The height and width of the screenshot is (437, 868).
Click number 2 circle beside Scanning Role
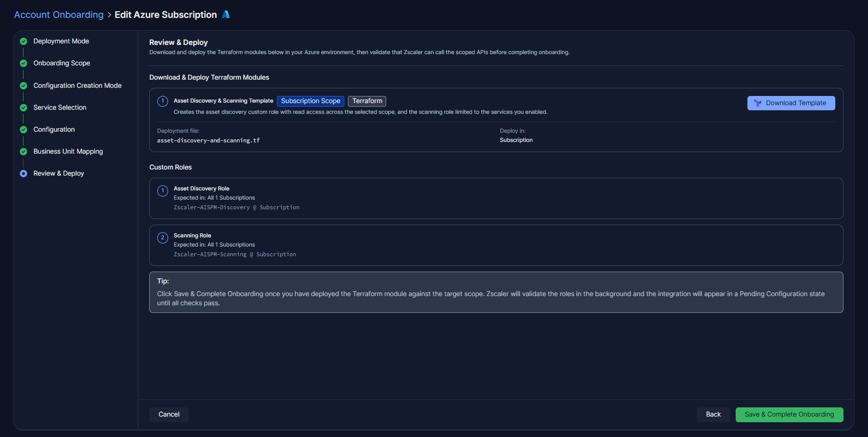pyautogui.click(x=163, y=238)
